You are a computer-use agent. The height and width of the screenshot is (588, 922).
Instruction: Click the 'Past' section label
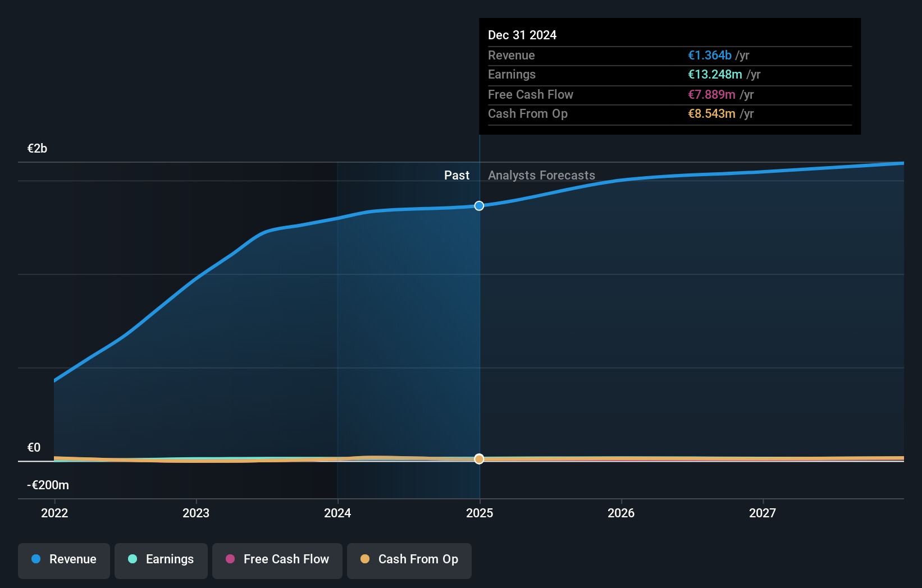(457, 175)
